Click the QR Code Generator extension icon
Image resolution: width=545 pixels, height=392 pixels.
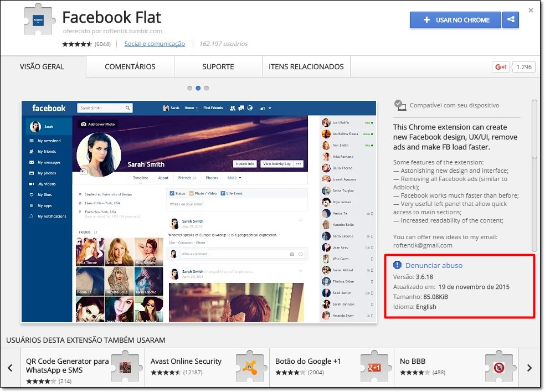(125, 367)
